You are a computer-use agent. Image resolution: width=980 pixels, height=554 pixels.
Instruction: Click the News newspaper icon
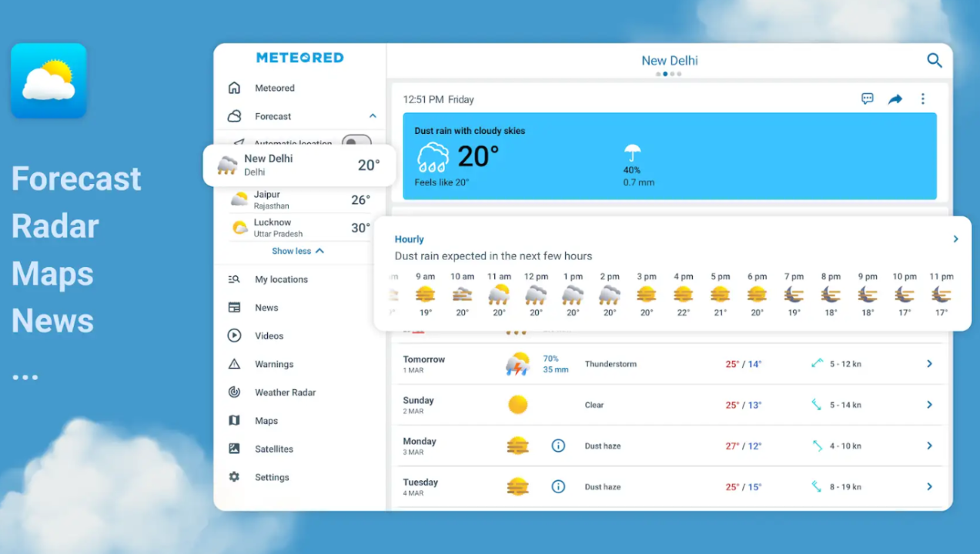pos(234,308)
